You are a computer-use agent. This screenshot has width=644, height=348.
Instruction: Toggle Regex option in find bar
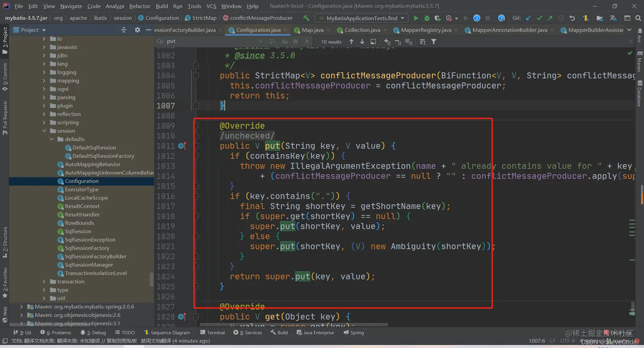(x=307, y=42)
